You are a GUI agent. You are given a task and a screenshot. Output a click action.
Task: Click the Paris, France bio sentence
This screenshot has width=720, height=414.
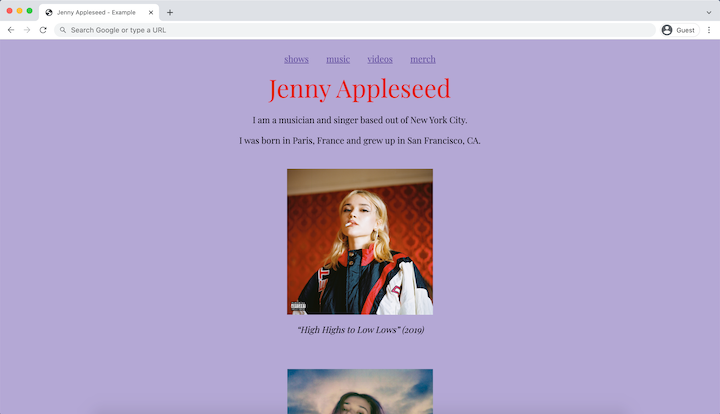[360, 140]
